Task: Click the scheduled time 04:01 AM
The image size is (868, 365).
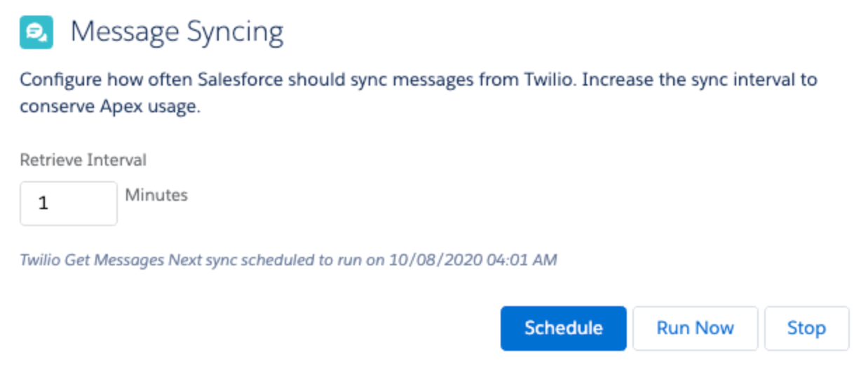Action: click(522, 260)
